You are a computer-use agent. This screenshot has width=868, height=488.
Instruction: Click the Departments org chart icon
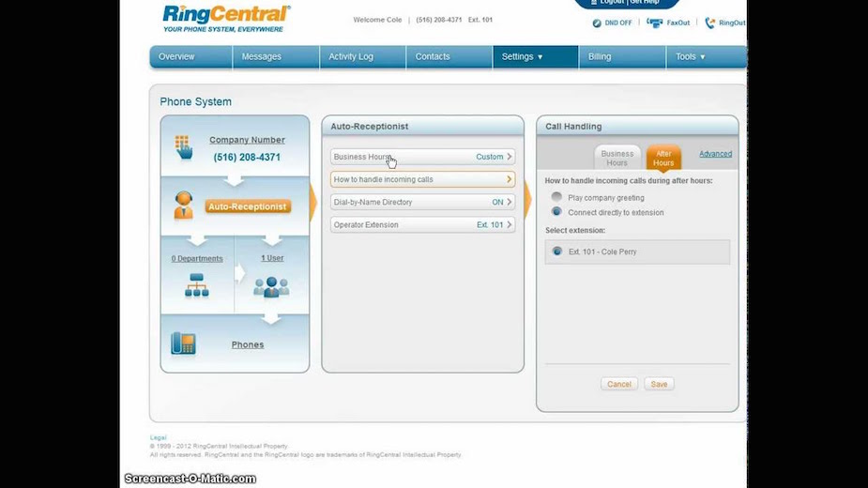tap(196, 285)
